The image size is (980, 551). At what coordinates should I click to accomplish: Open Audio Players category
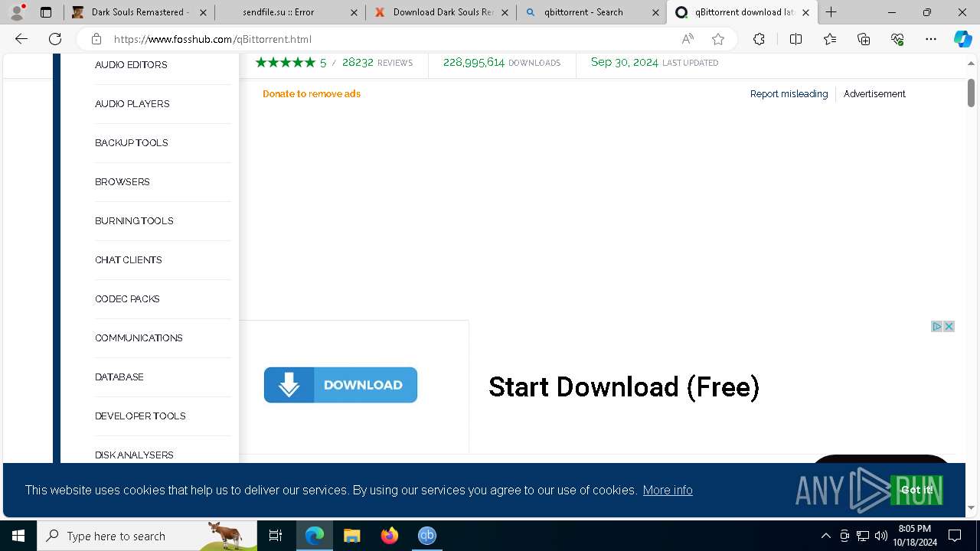coord(132,104)
